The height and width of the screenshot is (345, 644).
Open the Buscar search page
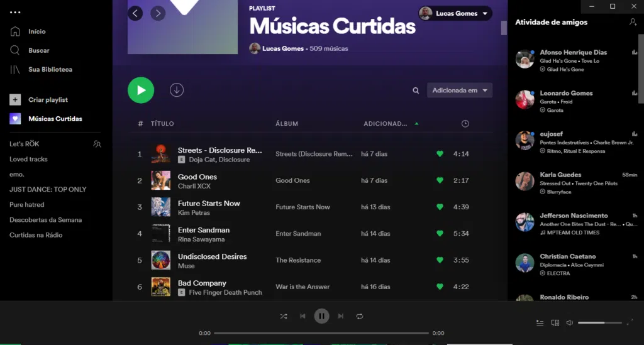click(30, 50)
